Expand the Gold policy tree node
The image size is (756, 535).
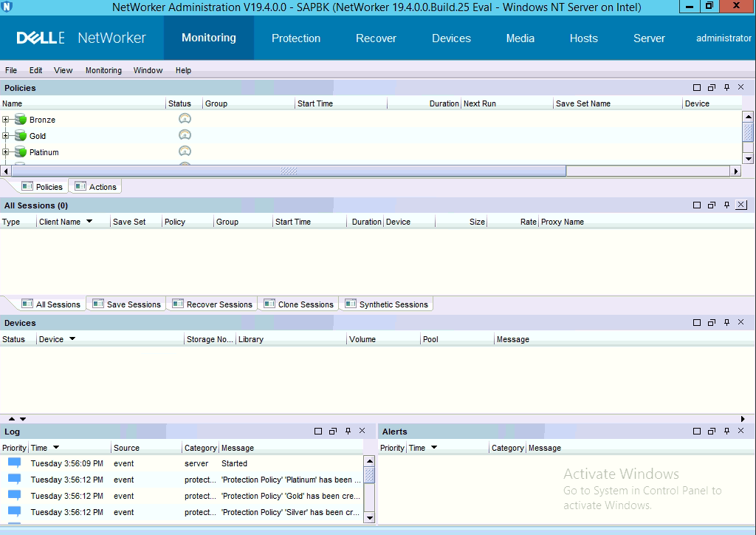point(6,136)
